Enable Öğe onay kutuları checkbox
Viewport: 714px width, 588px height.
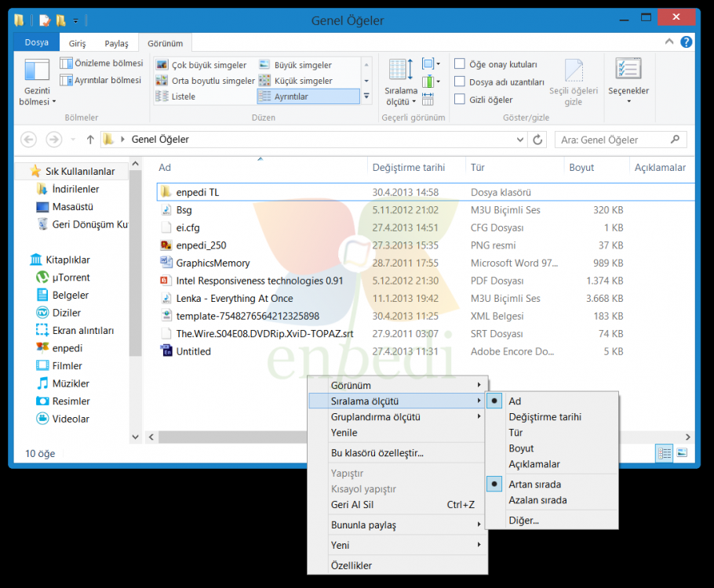pyautogui.click(x=460, y=64)
